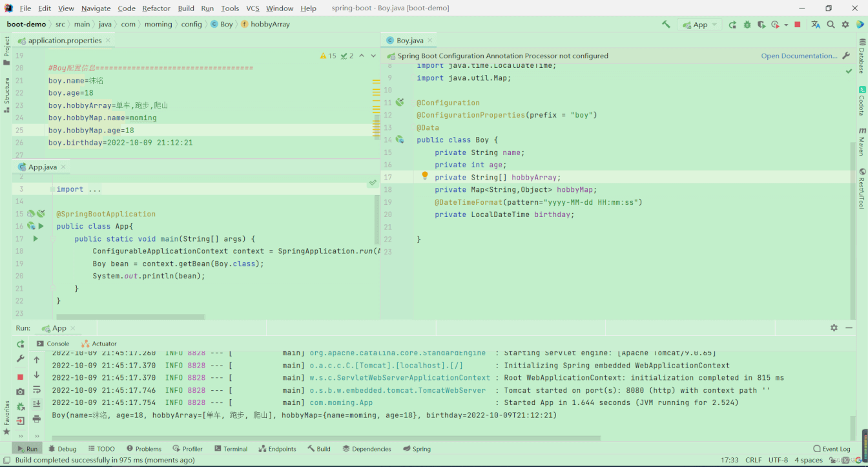Open the profiler run options dropdown arrow

point(786,25)
